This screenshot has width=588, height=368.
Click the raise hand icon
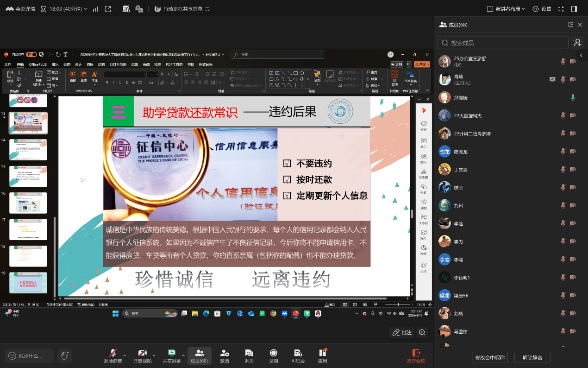point(65,355)
